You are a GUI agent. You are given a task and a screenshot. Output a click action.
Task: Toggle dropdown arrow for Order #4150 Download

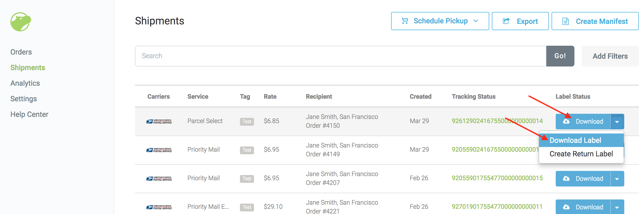(x=617, y=122)
